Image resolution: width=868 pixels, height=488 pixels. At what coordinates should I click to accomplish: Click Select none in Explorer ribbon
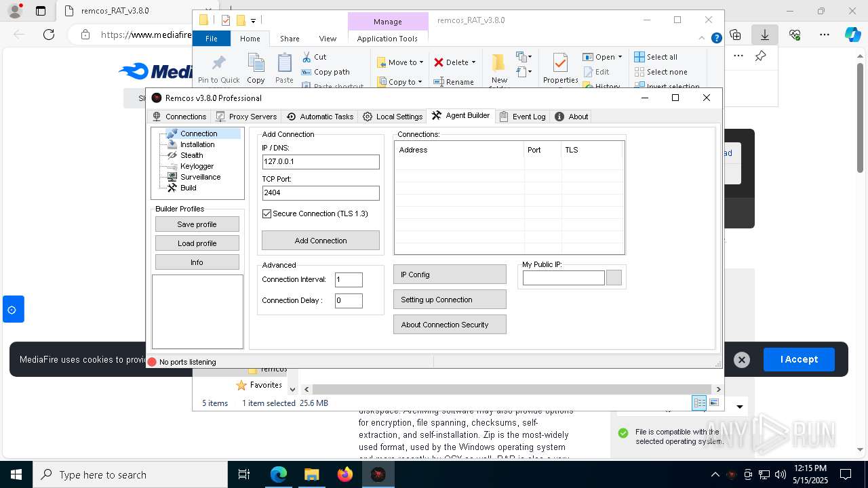661,72
